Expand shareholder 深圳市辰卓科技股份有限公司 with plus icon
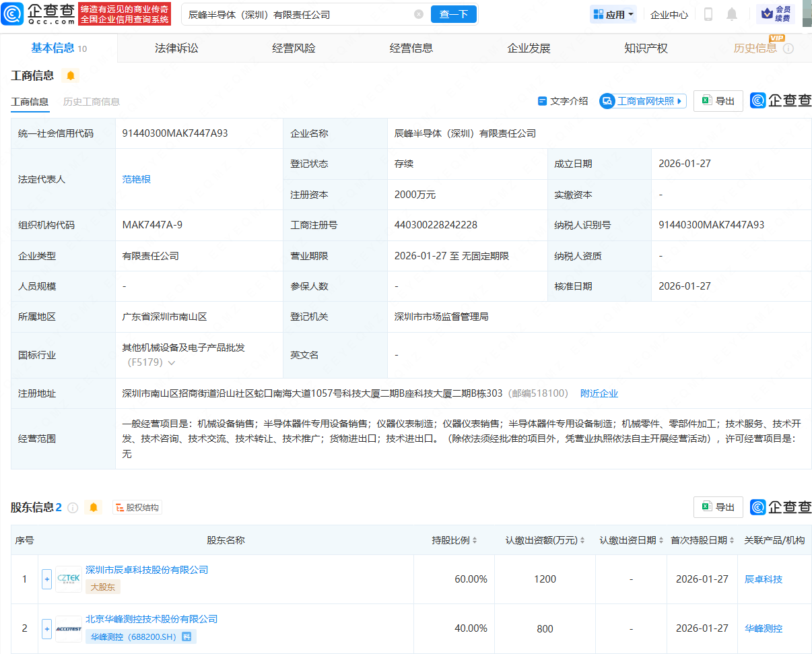 point(46,579)
